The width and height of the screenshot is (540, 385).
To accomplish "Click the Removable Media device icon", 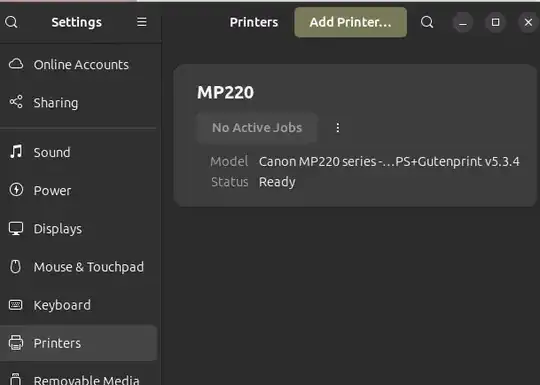I will 15,379.
